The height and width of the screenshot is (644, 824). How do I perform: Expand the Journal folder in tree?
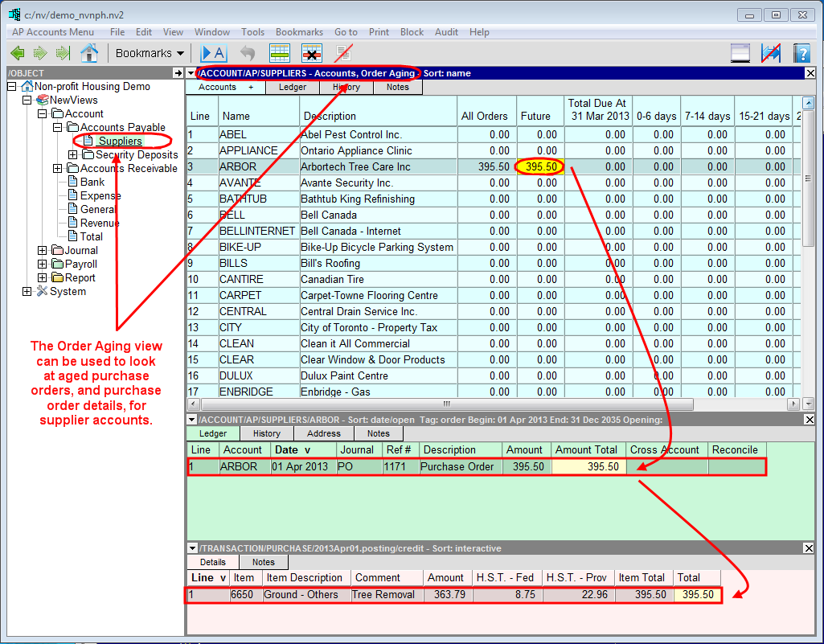tap(43, 251)
